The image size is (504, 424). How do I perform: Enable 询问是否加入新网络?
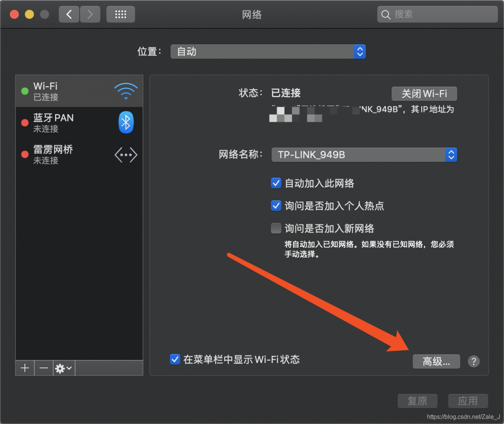click(276, 228)
